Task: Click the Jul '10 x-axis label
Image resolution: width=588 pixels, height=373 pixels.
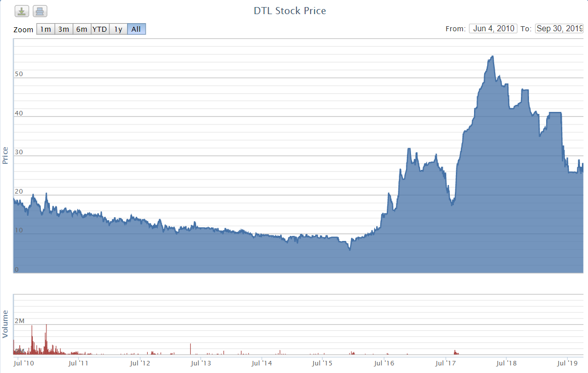Action: click(x=24, y=362)
